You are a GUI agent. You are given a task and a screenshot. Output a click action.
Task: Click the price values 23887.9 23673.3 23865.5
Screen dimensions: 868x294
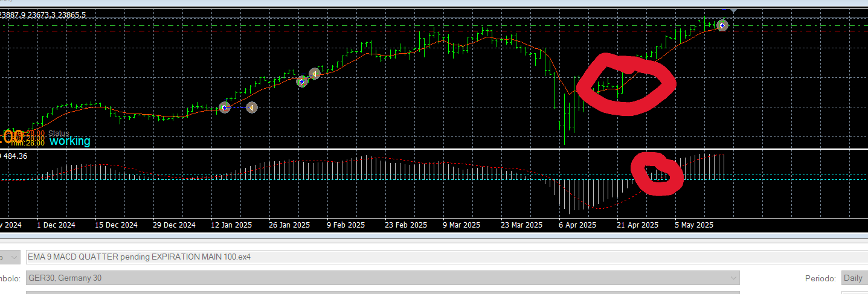43,14
